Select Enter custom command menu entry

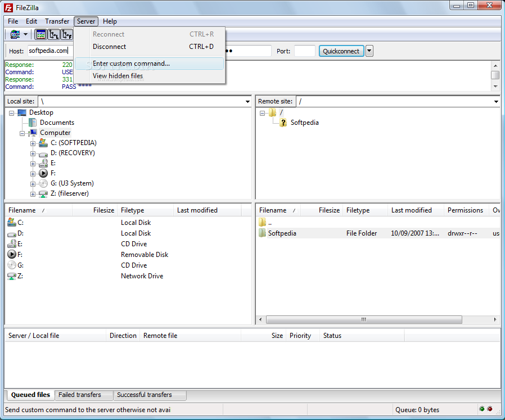(150, 64)
